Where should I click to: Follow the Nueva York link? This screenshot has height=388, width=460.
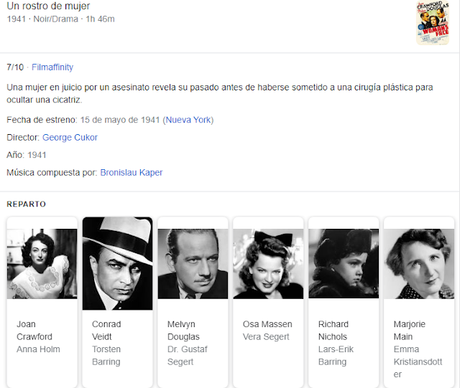pyautogui.click(x=188, y=120)
